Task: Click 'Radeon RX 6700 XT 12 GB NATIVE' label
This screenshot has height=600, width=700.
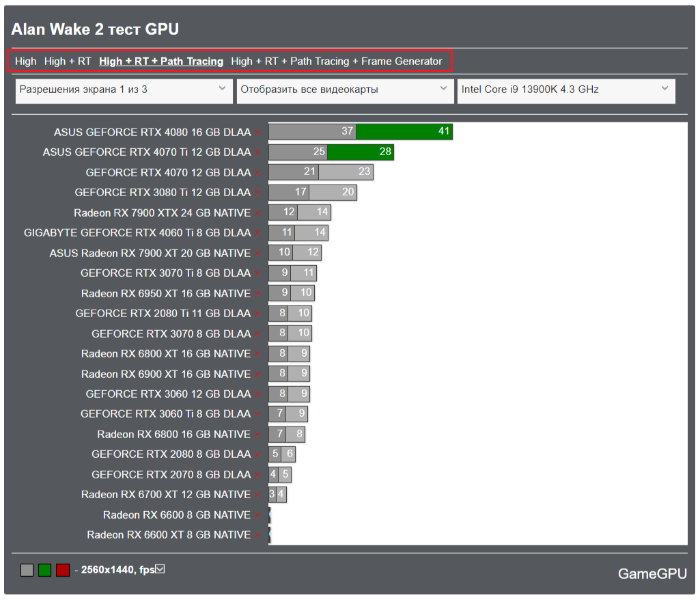Action: pos(166,495)
